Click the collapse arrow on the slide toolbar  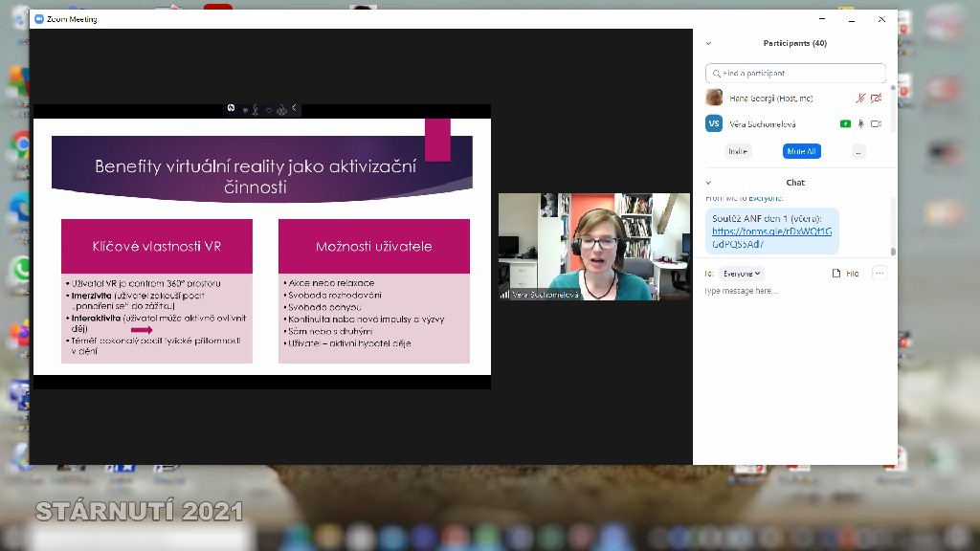coord(294,108)
